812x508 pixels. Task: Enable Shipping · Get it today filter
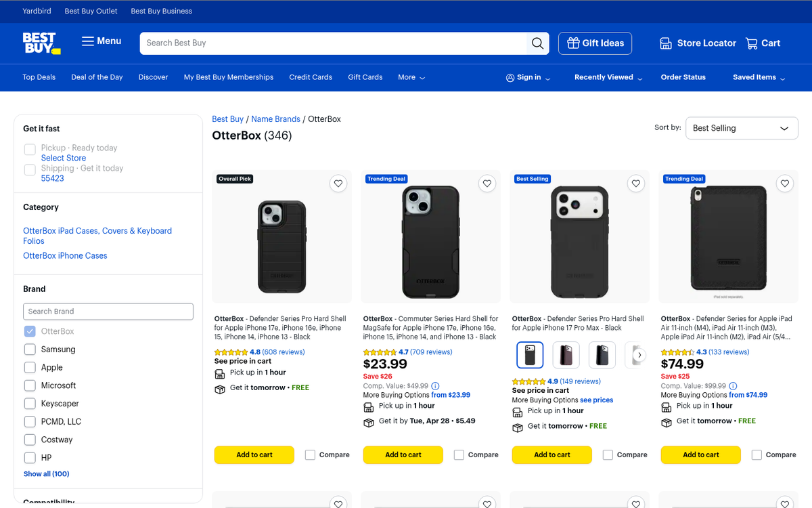coord(30,169)
